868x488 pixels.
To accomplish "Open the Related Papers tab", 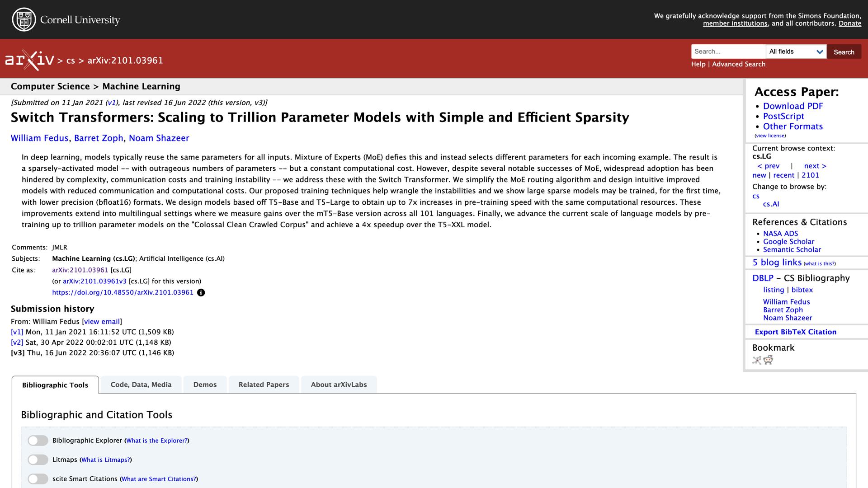I will click(264, 385).
